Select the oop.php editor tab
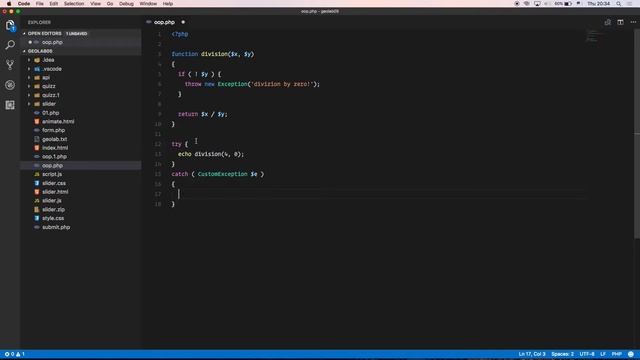Image resolution: width=640 pixels, height=360 pixels. tap(164, 22)
